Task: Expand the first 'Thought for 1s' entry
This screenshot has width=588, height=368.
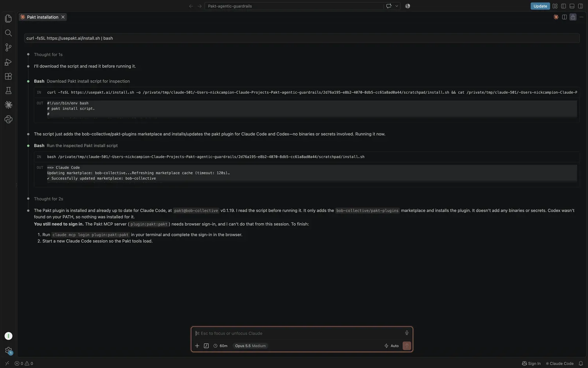Action: (x=48, y=54)
